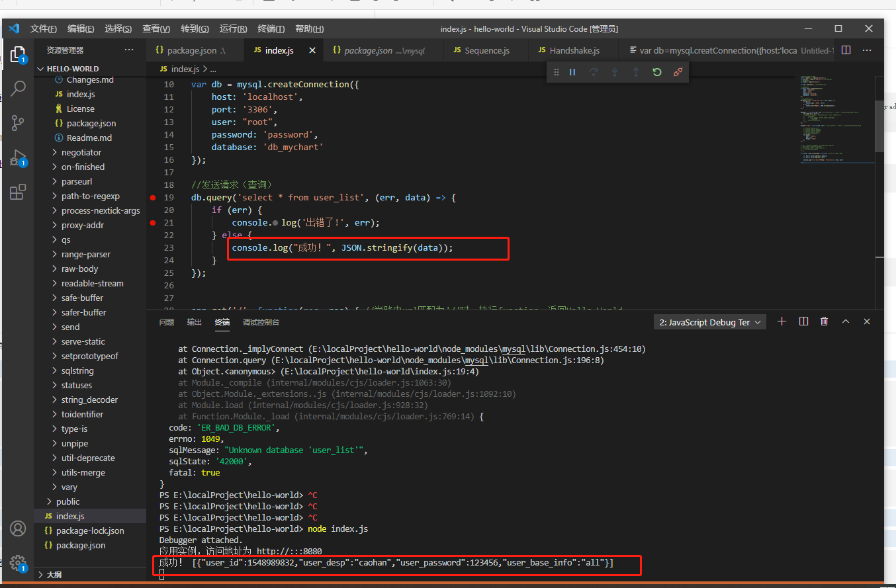
Task: Place cursor on line 23 console.log code
Action: 342,248
